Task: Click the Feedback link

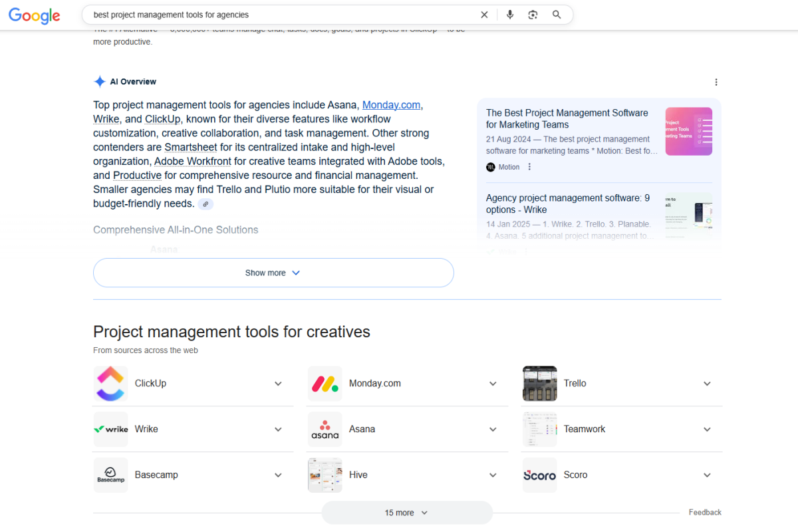Action: tap(705, 513)
